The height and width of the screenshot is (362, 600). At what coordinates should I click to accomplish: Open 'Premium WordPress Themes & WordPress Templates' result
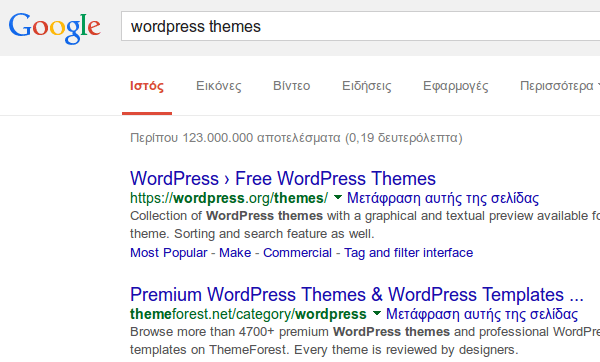coord(357,295)
